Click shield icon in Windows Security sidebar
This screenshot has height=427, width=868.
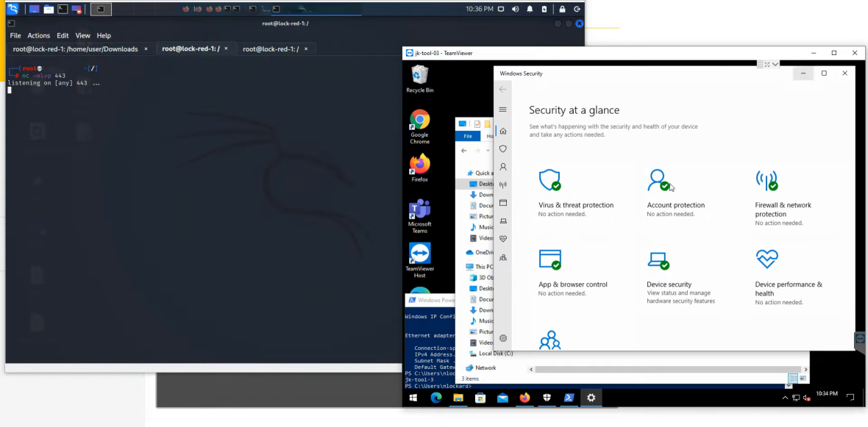502,148
